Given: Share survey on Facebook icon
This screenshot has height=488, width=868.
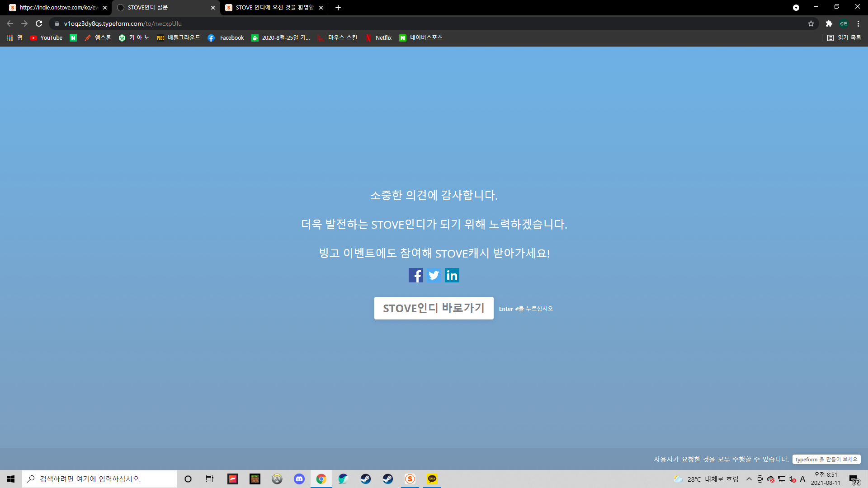Looking at the screenshot, I should coord(415,275).
